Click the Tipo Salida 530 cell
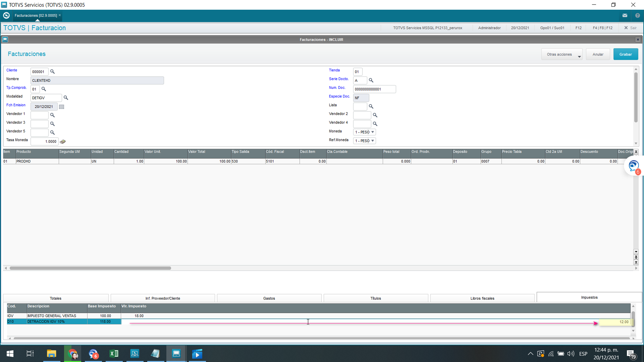Image resolution: width=644 pixels, height=362 pixels. tap(248, 161)
